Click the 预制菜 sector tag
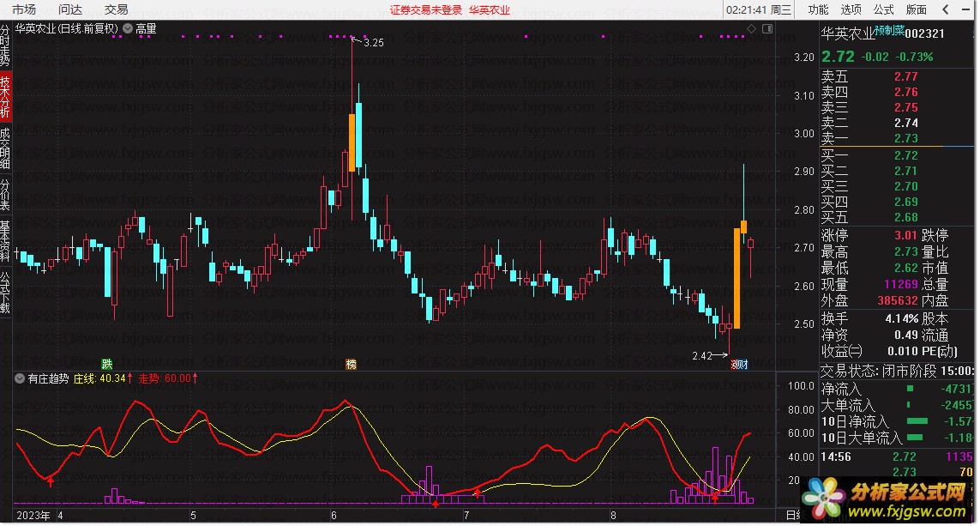Screen dimensions: 980x526 pyautogui.click(x=889, y=30)
